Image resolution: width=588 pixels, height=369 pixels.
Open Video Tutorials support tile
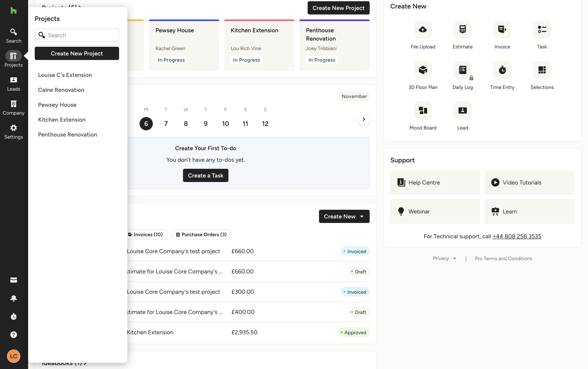(529, 182)
